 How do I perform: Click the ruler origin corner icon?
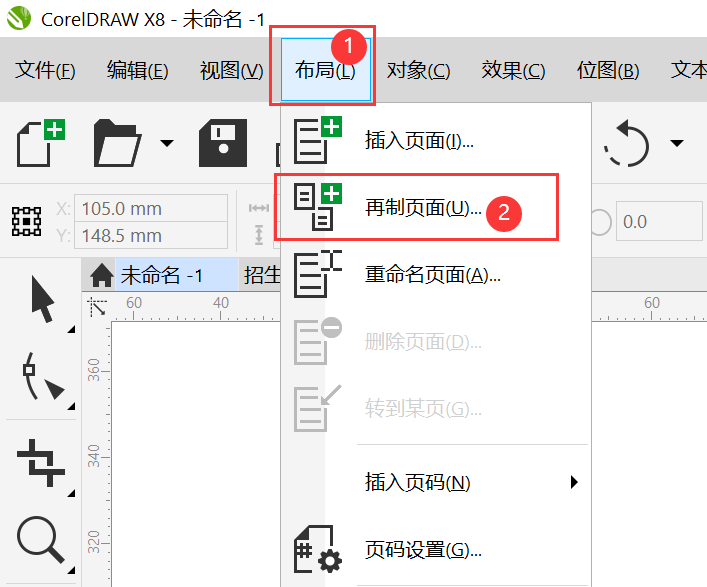pos(97,307)
